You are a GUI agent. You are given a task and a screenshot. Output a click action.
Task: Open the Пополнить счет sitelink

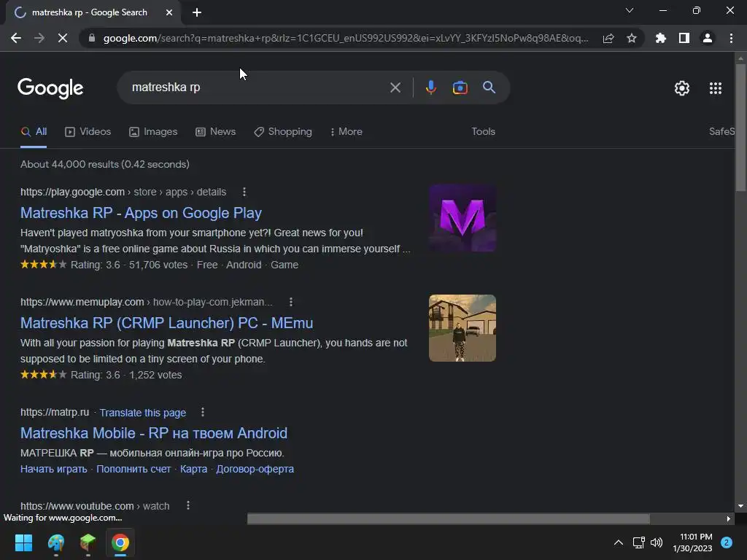133,469
